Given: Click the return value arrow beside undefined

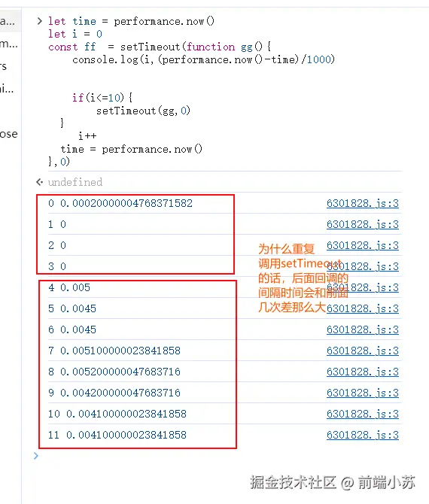Looking at the screenshot, I should (x=40, y=182).
